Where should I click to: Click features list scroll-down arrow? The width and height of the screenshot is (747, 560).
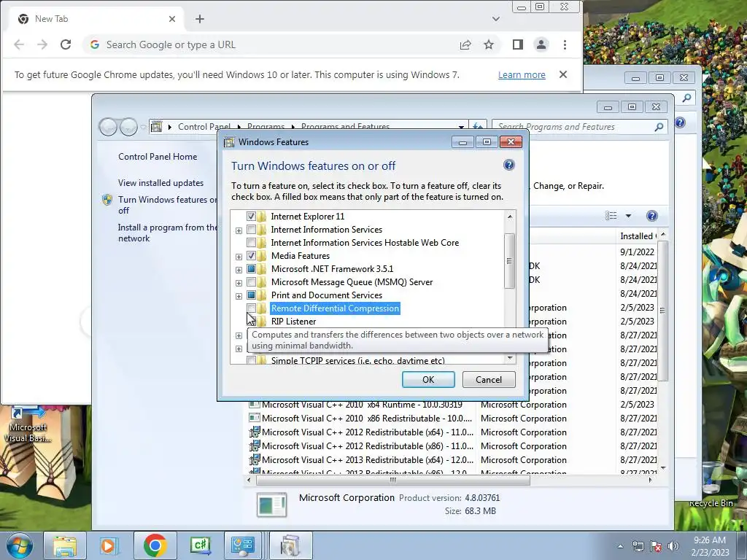click(x=510, y=357)
